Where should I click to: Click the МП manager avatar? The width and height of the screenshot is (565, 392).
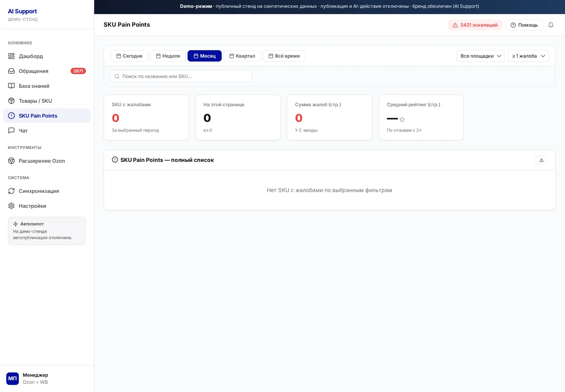(x=13, y=379)
